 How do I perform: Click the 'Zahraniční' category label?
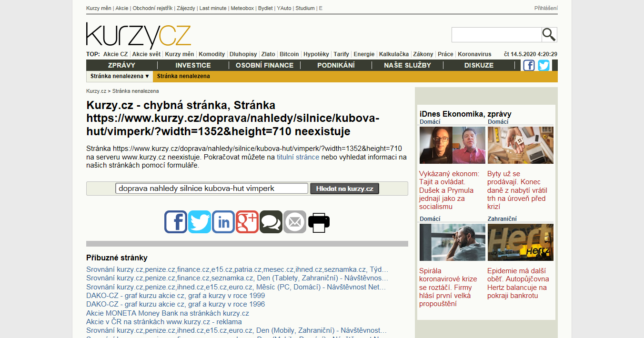pyautogui.click(x=502, y=219)
